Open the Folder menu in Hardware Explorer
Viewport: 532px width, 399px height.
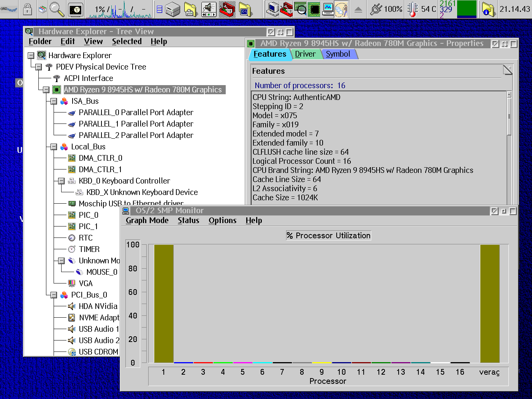coord(40,41)
